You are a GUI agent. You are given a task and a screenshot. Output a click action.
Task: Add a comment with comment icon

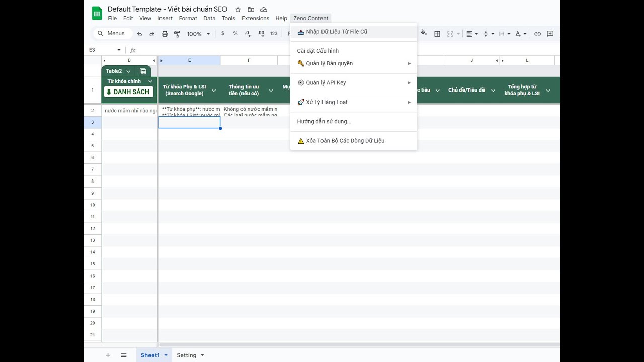(550, 34)
